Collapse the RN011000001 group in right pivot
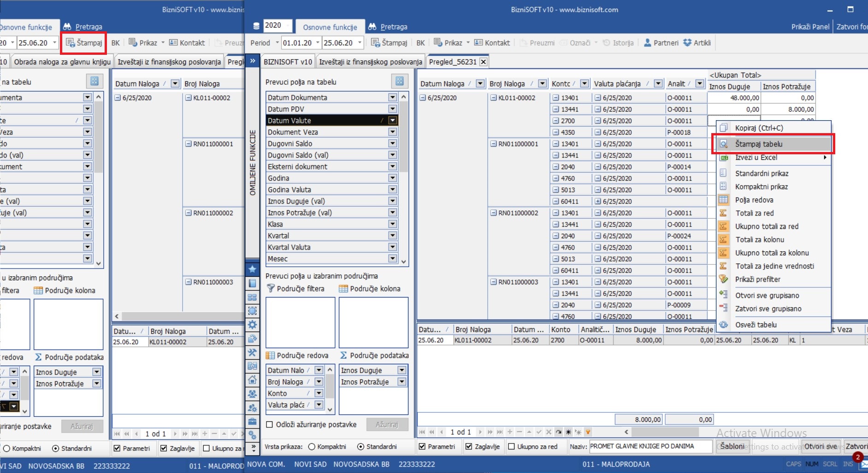Image resolution: width=868 pixels, height=473 pixels. click(x=493, y=144)
